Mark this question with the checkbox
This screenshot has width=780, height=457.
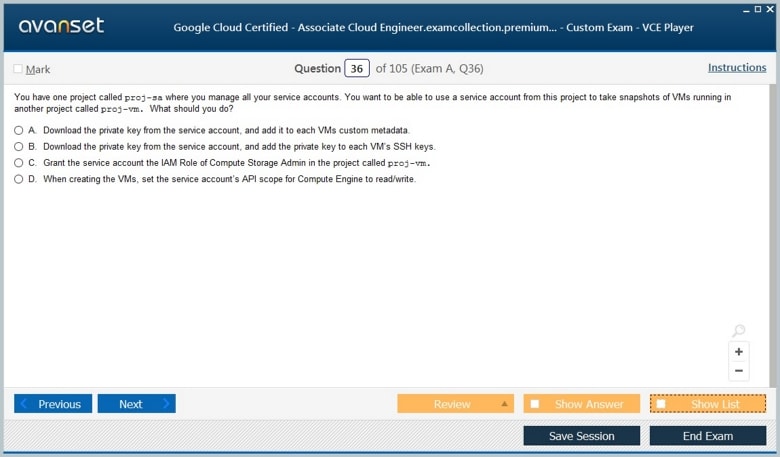click(18, 69)
